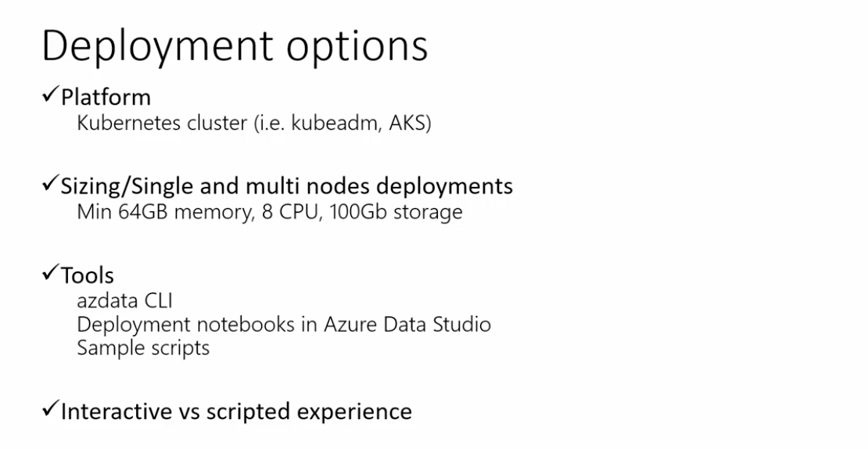Screen dimensions: 868x449
Task: Select the Platform heading text
Action: (x=106, y=99)
